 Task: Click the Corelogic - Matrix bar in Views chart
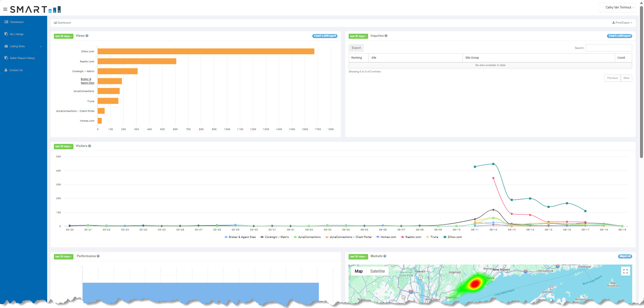click(118, 71)
